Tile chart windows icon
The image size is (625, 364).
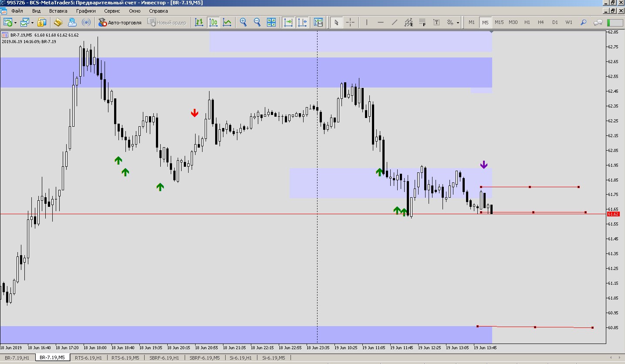tap(271, 22)
